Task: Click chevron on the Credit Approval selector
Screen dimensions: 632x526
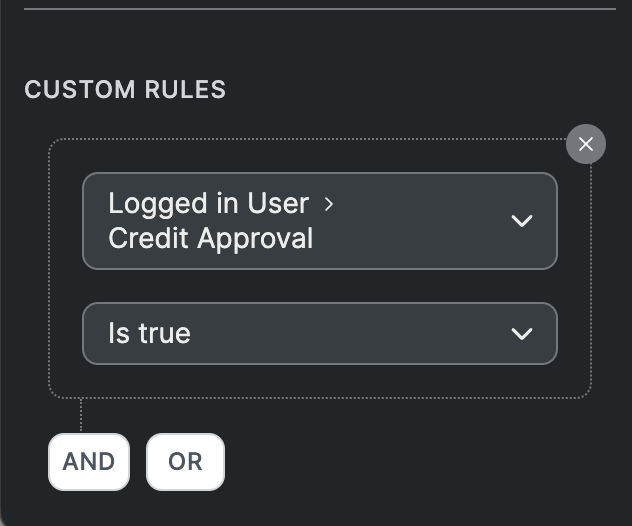Action: tap(522, 221)
